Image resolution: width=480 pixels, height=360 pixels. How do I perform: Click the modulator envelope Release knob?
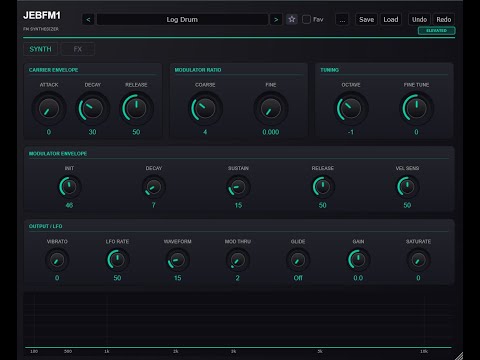click(323, 187)
